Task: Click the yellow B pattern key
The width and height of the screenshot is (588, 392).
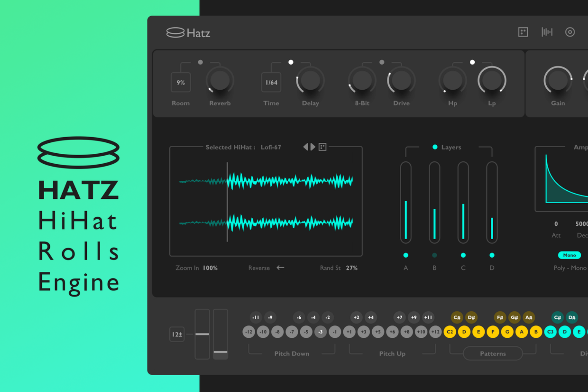Action: [536, 332]
